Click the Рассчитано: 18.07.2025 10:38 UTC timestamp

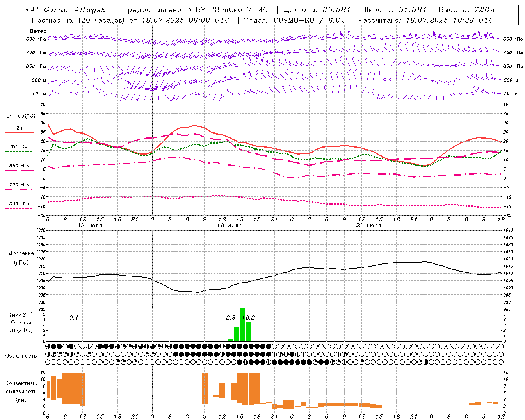point(426,20)
